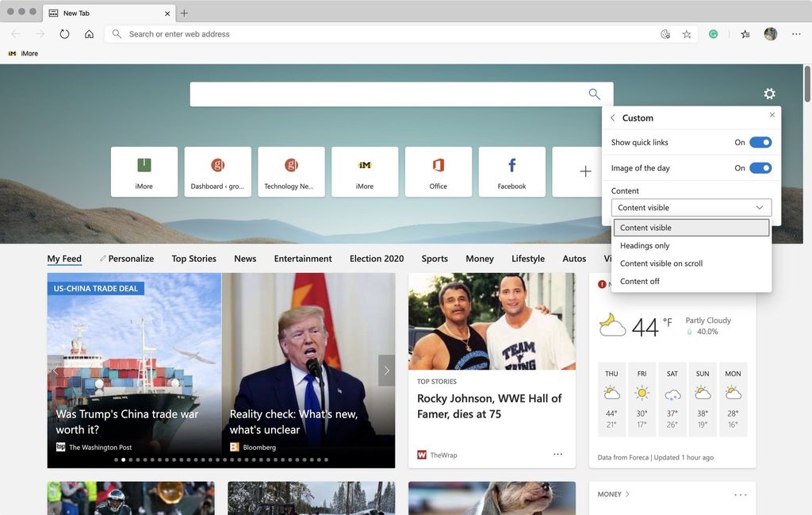
Task: Refresh the current page
Action: [64, 34]
